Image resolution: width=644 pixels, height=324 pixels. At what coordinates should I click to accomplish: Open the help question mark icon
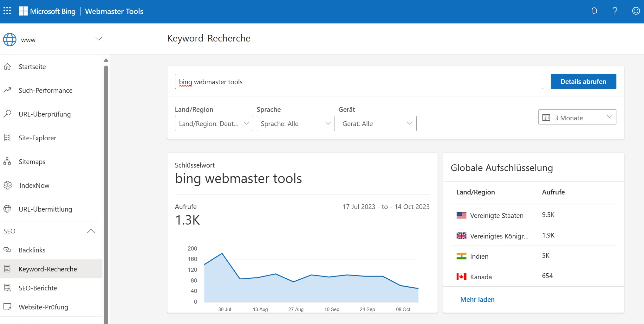click(615, 11)
